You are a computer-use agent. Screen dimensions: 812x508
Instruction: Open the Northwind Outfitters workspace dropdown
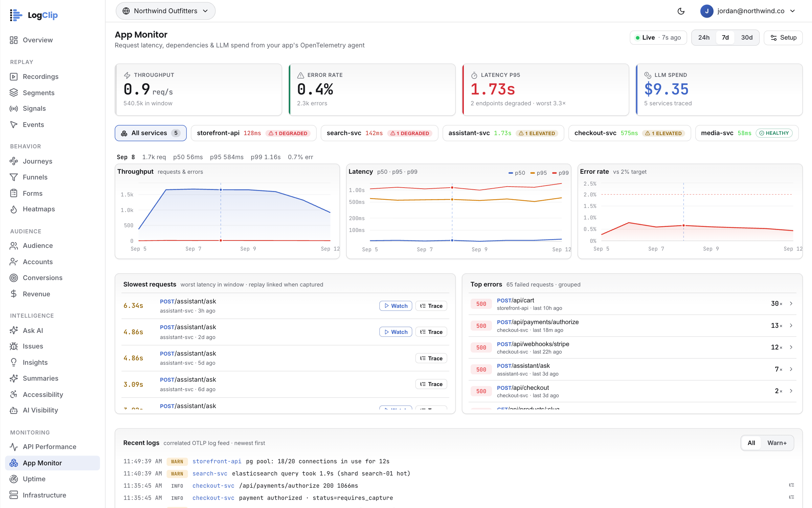coord(165,11)
